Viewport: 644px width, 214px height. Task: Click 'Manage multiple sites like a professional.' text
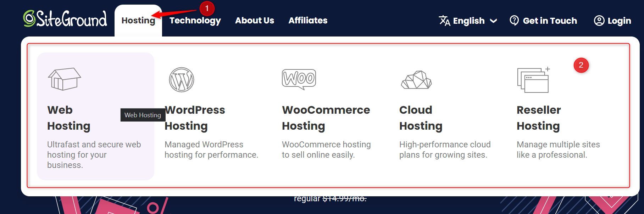point(558,150)
